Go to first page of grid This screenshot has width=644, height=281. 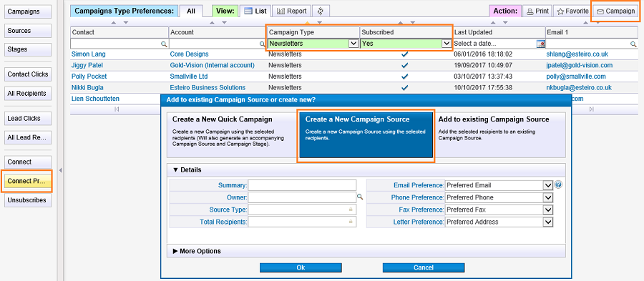117,109
